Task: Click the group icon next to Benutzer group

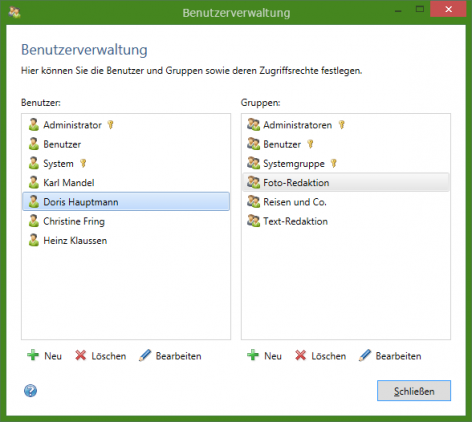Action: (x=253, y=144)
